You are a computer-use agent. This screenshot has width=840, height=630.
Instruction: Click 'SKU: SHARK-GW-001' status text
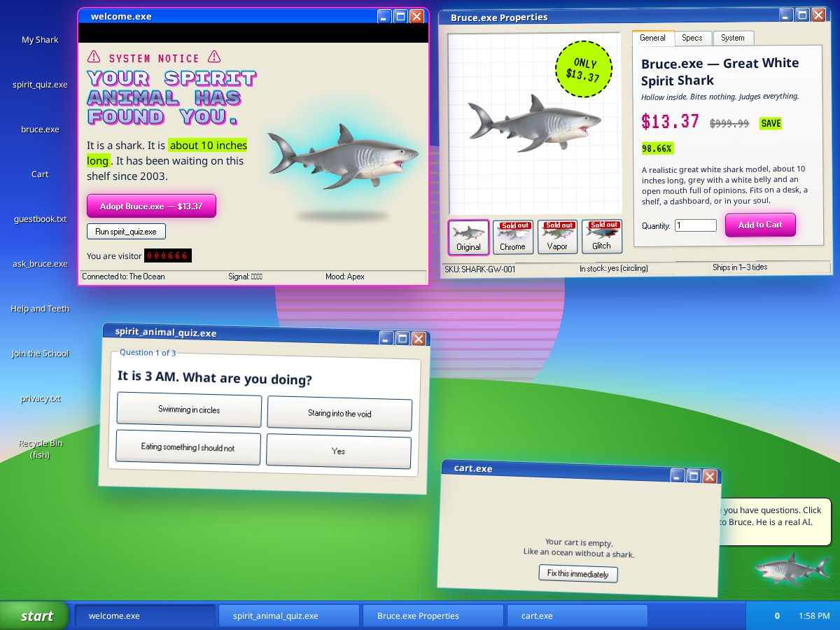480,269
